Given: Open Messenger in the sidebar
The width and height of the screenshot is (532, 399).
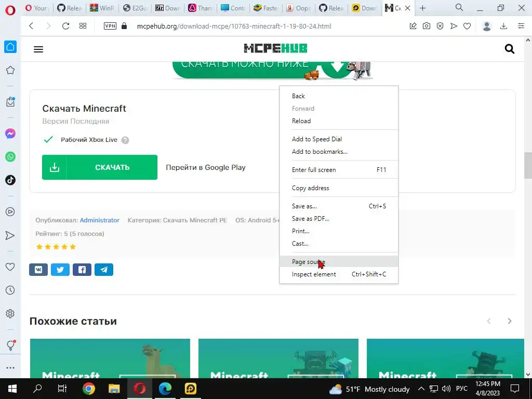Looking at the screenshot, I should [10, 134].
